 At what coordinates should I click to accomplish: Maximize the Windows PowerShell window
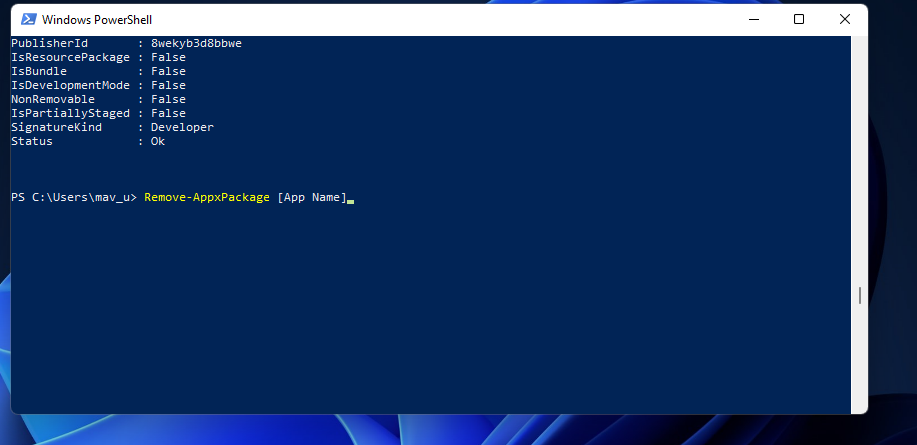(799, 19)
